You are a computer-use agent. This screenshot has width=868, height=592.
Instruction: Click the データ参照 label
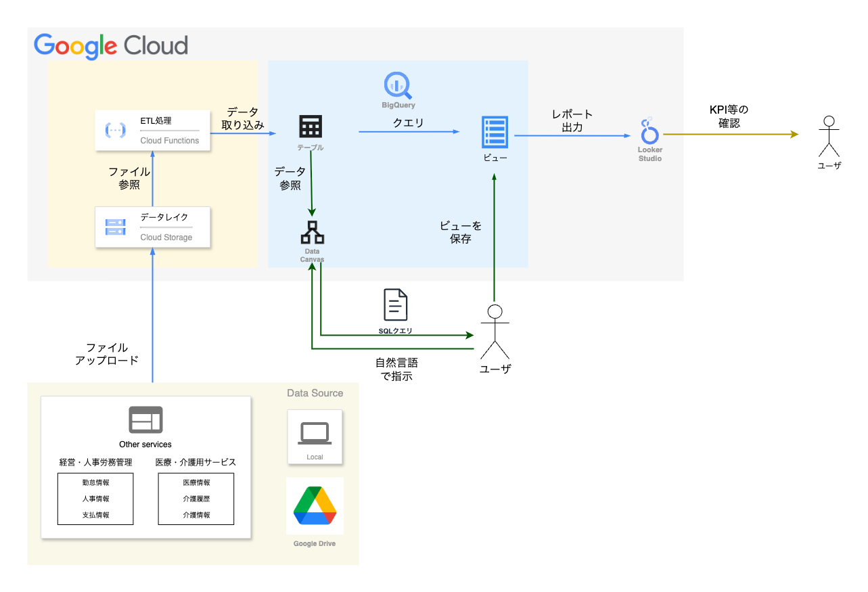click(290, 179)
